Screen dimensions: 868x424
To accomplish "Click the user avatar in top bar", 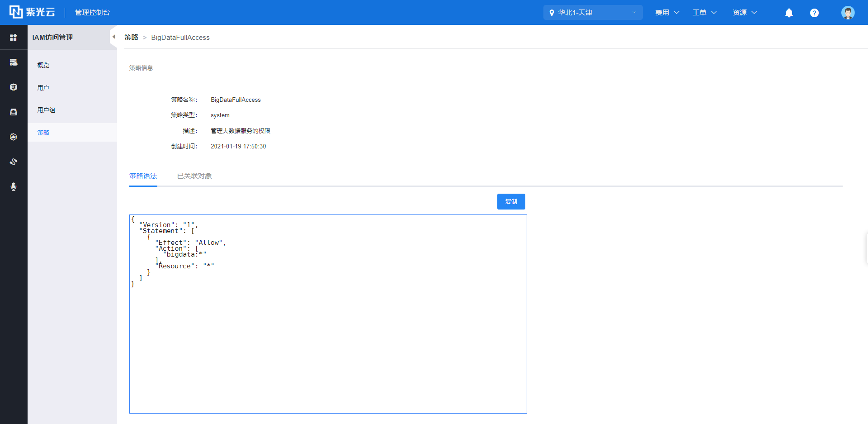I will pos(848,13).
